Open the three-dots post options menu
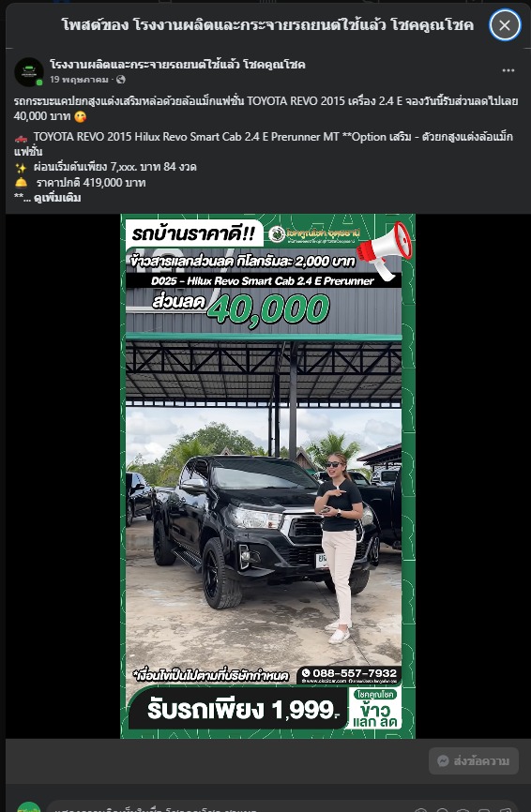This screenshot has width=531, height=812. tap(508, 70)
